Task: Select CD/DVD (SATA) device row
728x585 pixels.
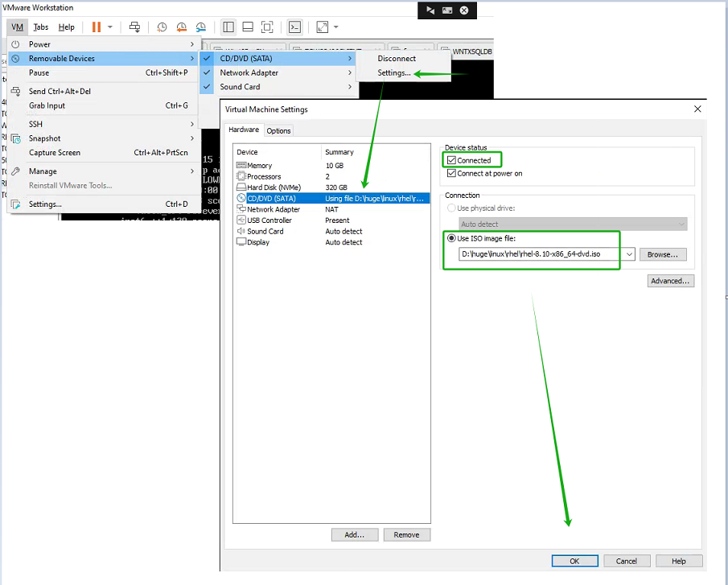Action: (331, 198)
